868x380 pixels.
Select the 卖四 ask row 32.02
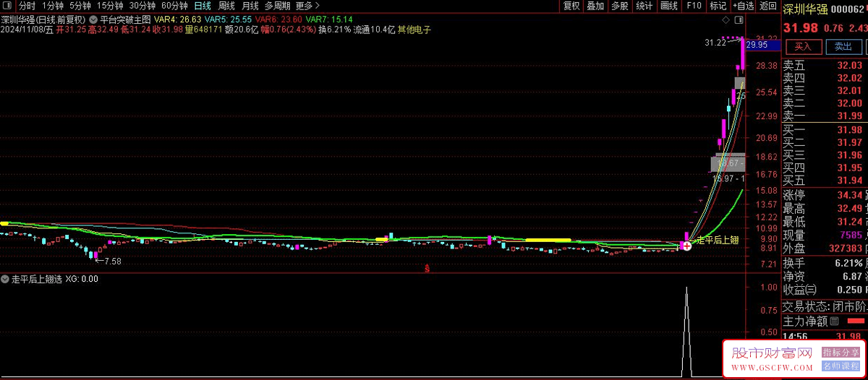pyautogui.click(x=824, y=78)
